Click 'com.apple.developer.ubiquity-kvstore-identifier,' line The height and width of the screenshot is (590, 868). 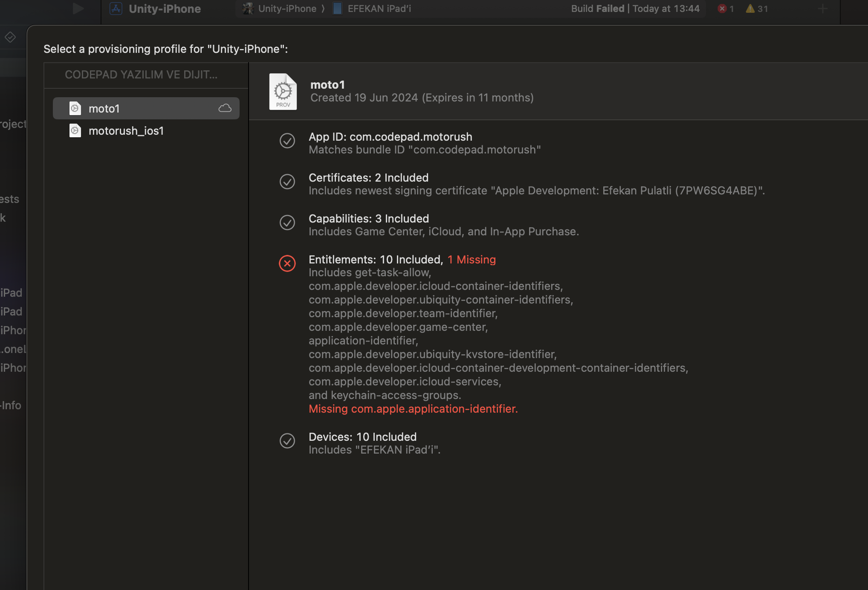(x=433, y=354)
